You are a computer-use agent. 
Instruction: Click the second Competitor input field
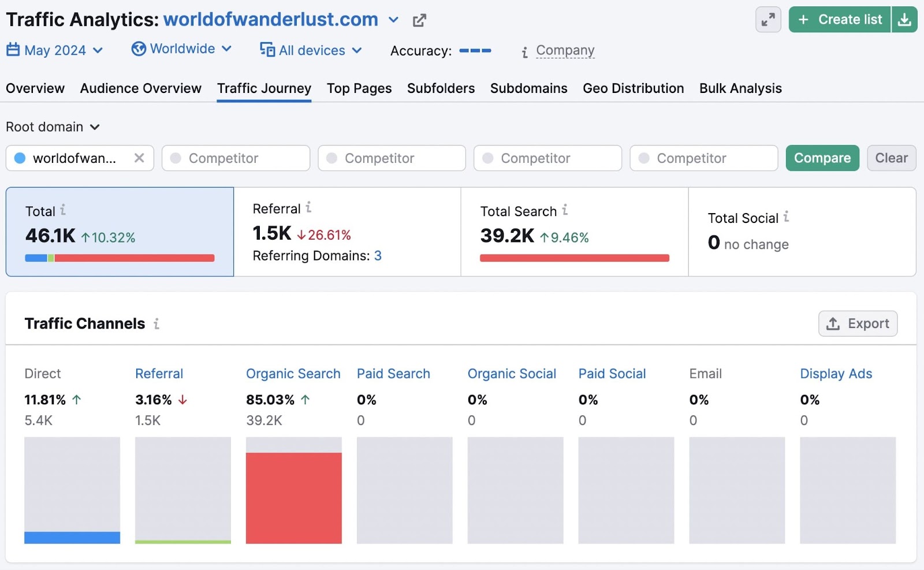pyautogui.click(x=392, y=158)
